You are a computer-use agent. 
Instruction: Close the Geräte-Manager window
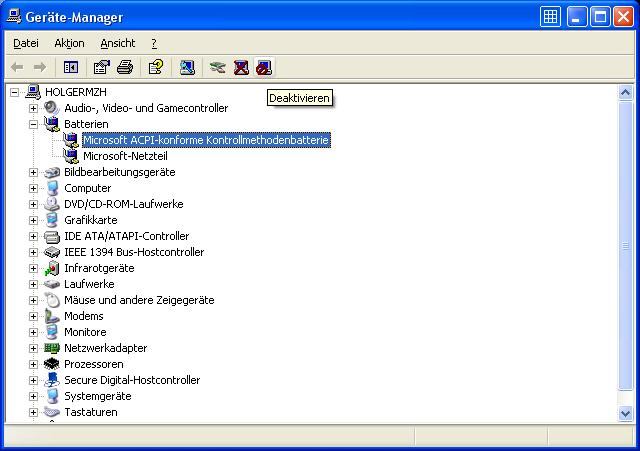623,17
